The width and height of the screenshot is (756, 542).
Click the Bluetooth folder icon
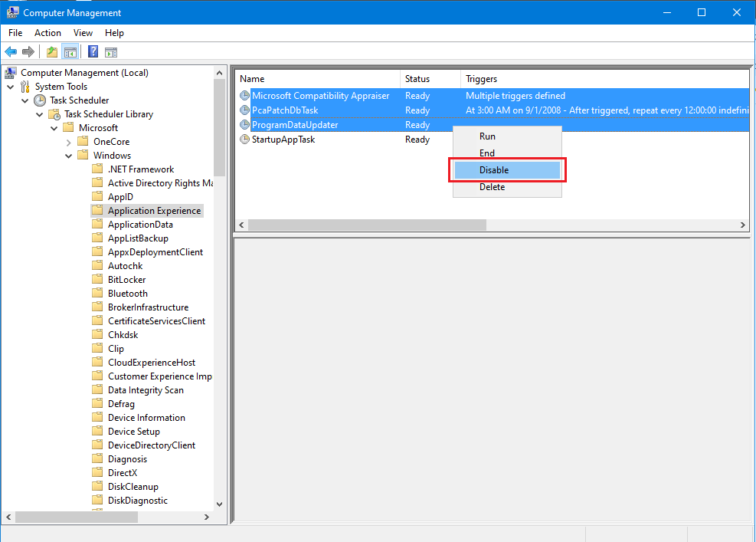click(97, 293)
